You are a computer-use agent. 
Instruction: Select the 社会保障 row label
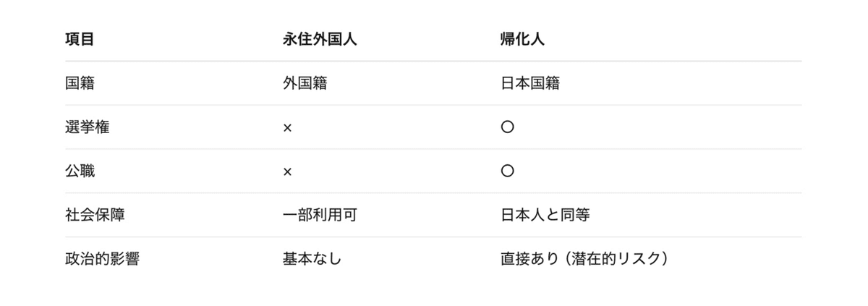[x=94, y=215]
